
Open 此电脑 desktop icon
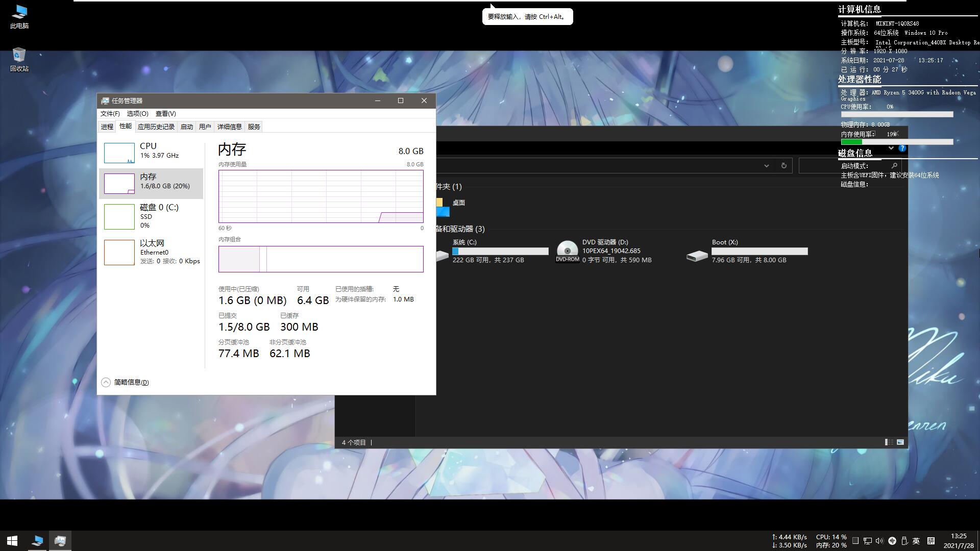(x=19, y=17)
